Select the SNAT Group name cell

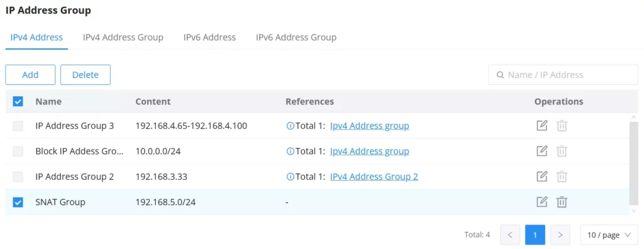(x=60, y=202)
